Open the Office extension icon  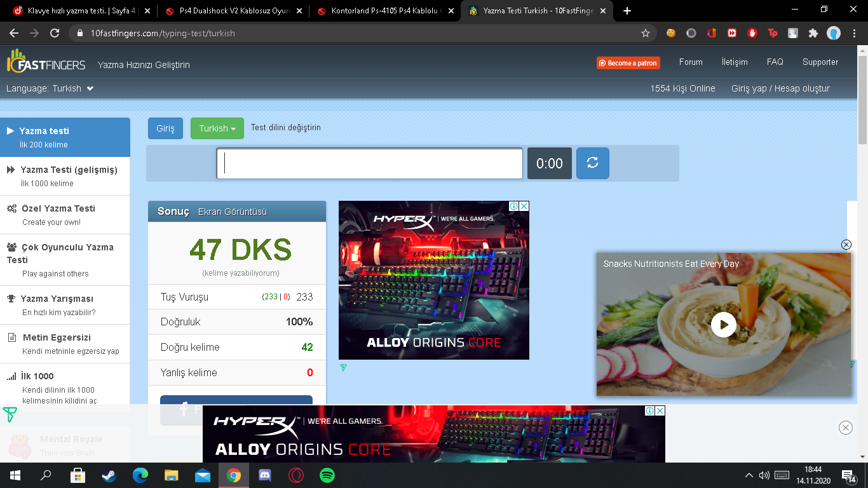[712, 33]
